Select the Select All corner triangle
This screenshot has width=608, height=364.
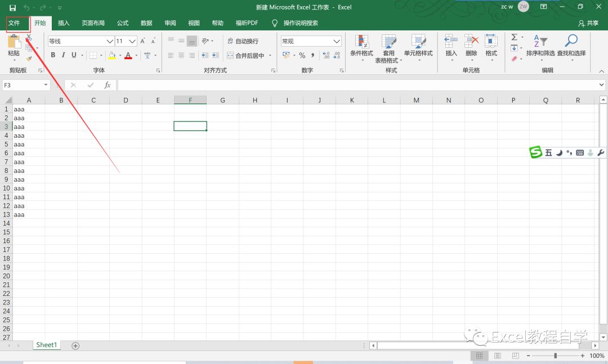click(7, 100)
